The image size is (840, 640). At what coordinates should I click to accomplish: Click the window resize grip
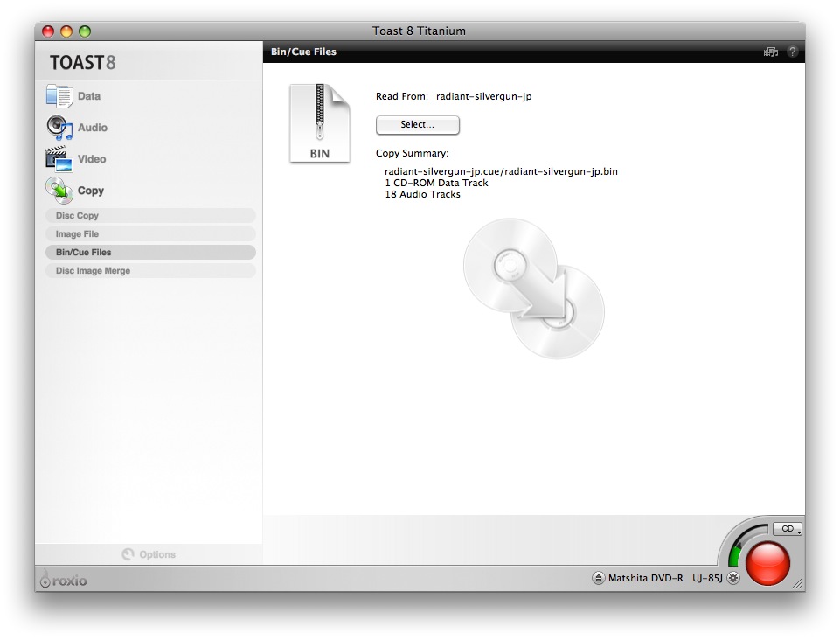click(x=798, y=584)
